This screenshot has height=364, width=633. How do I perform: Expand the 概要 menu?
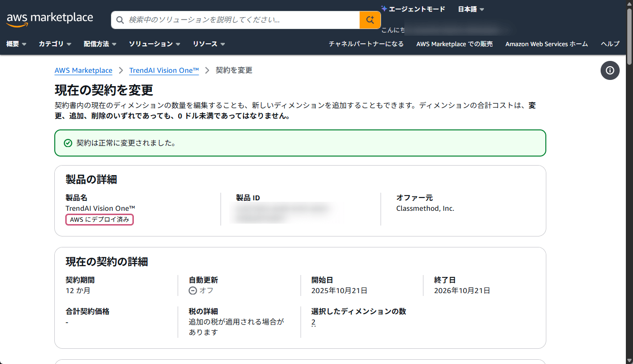click(16, 44)
